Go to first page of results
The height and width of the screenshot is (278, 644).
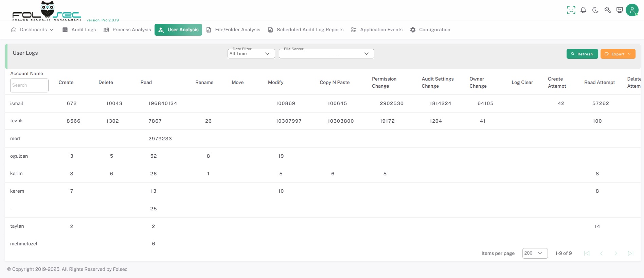[x=587, y=254]
